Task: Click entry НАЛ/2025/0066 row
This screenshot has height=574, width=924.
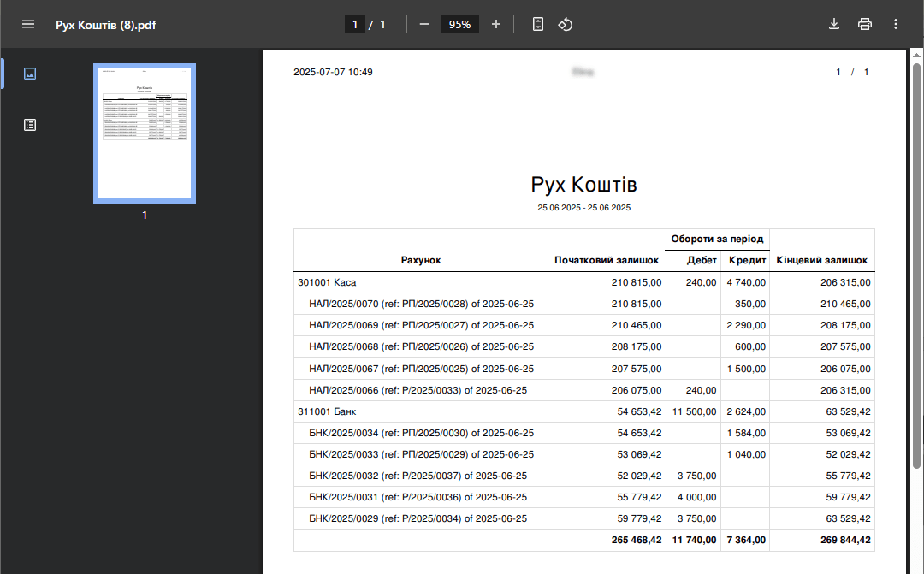Action: (x=584, y=390)
